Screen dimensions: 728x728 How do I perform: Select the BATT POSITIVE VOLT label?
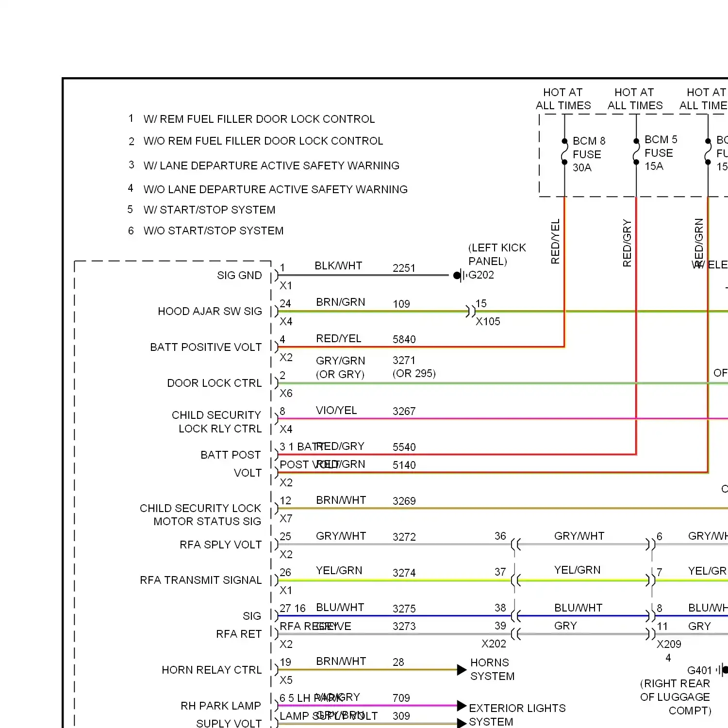[206, 347]
